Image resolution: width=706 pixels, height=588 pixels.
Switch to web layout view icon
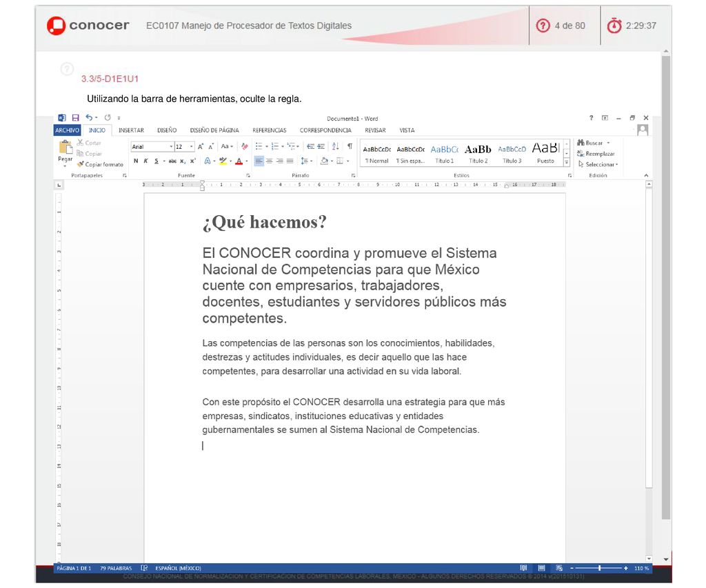point(559,568)
